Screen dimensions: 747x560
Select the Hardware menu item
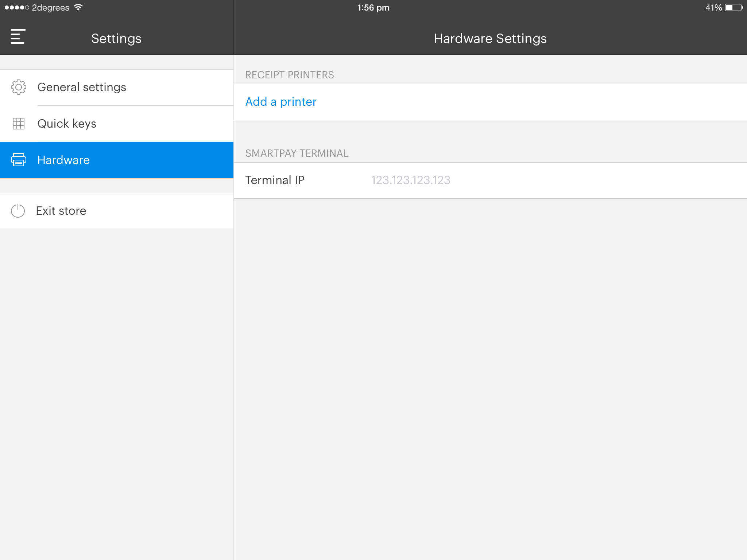coord(63,160)
